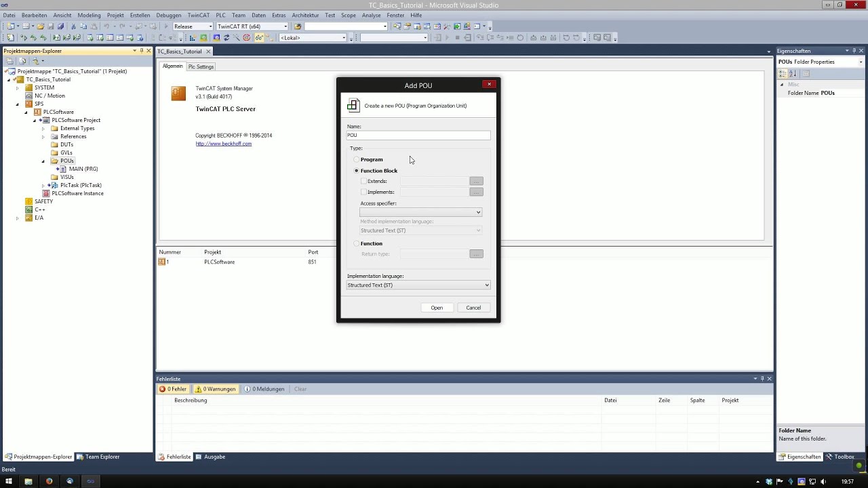
Task: Click the References folder icon
Action: tap(55, 136)
